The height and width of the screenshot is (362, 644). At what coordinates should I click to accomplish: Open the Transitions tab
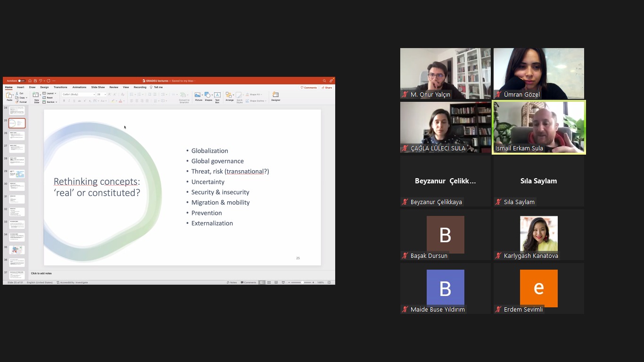60,87
